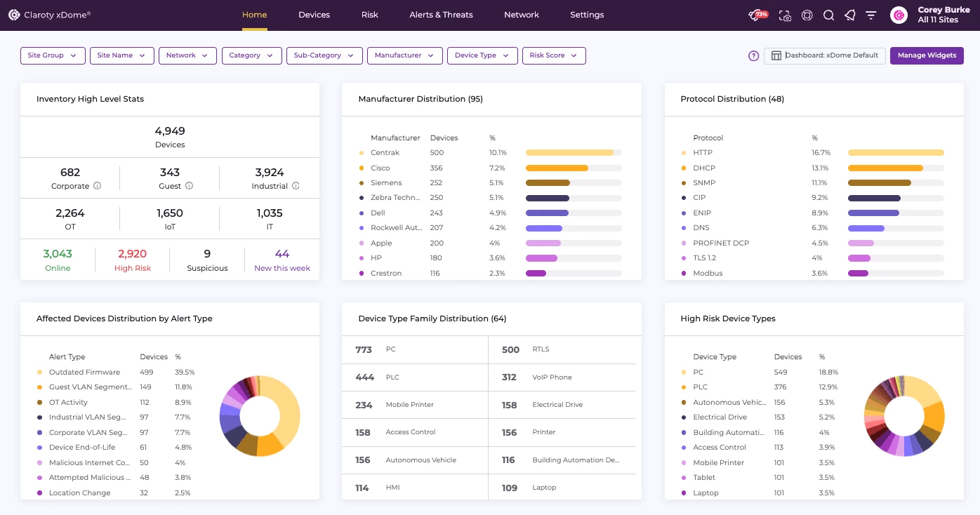Click the yellow legend dot next to HTTP
This screenshot has width=980, height=515.
tap(683, 152)
